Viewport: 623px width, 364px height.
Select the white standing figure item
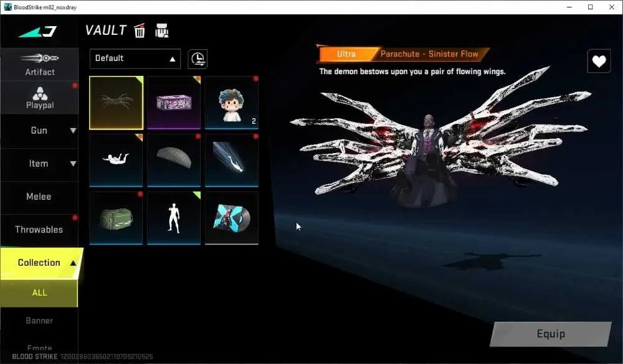click(174, 218)
